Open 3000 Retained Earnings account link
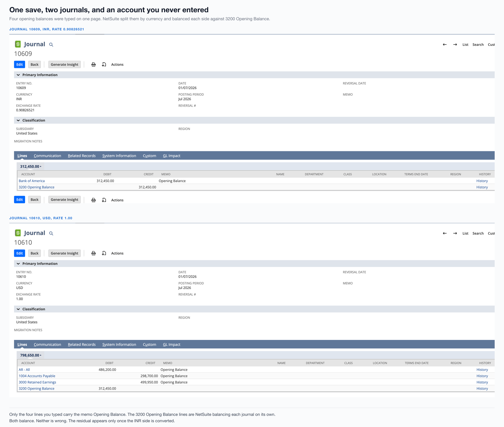The height and width of the screenshot is (427, 504). 37,382
